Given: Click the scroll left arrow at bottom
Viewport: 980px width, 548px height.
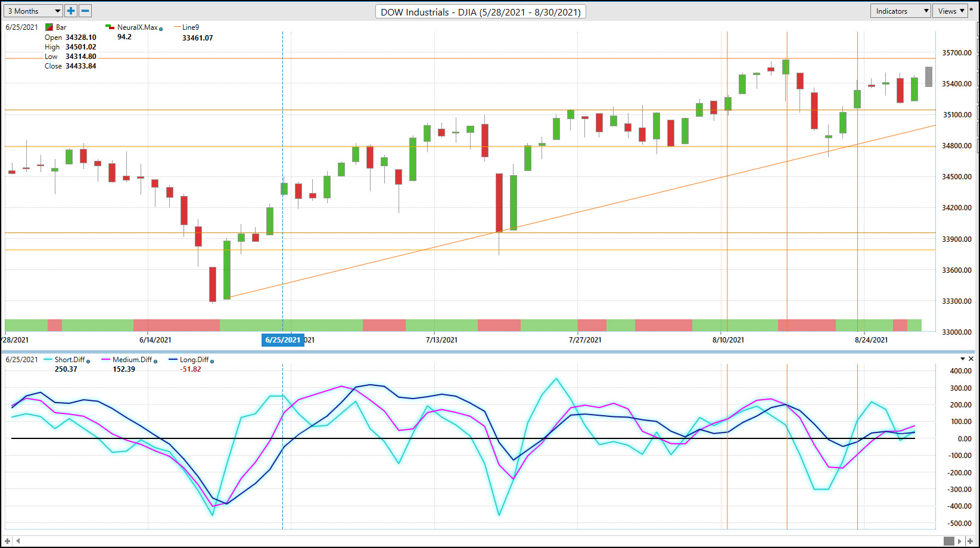Looking at the screenshot, I should [18, 541].
